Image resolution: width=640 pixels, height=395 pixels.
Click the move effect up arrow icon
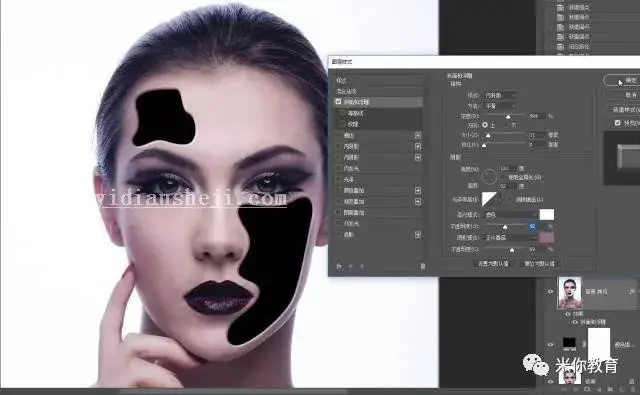350,266
